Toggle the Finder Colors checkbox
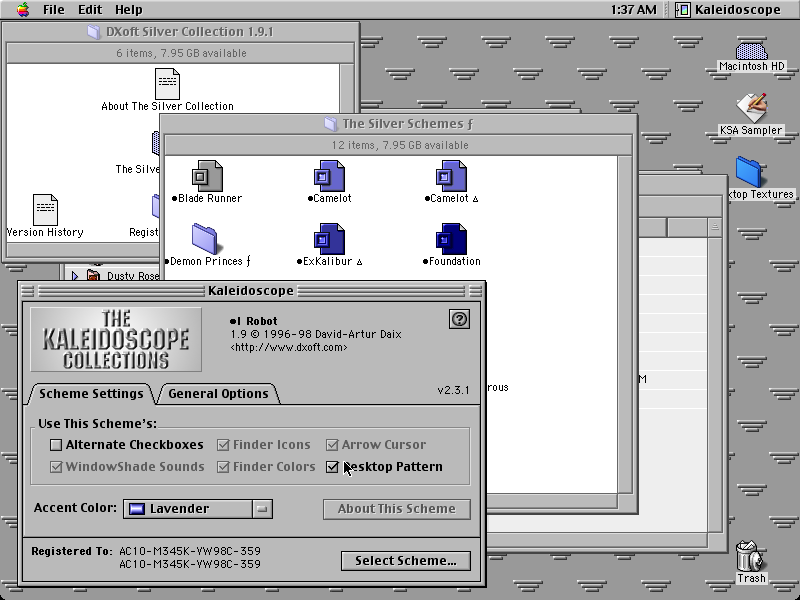This screenshot has width=800, height=600. tap(223, 467)
